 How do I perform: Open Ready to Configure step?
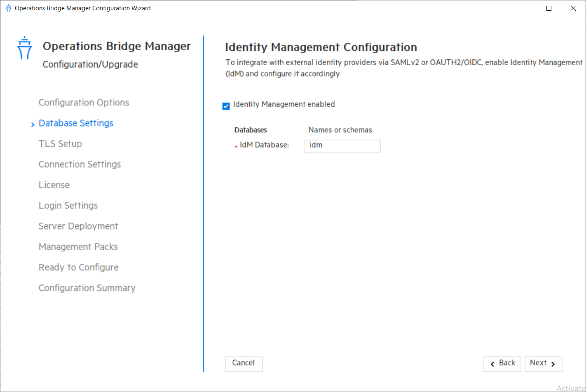(78, 267)
